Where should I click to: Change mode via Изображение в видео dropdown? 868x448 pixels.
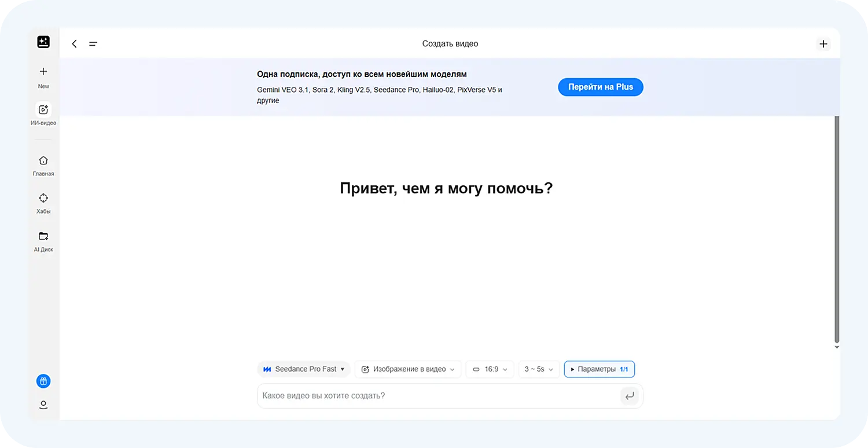[x=408, y=369]
